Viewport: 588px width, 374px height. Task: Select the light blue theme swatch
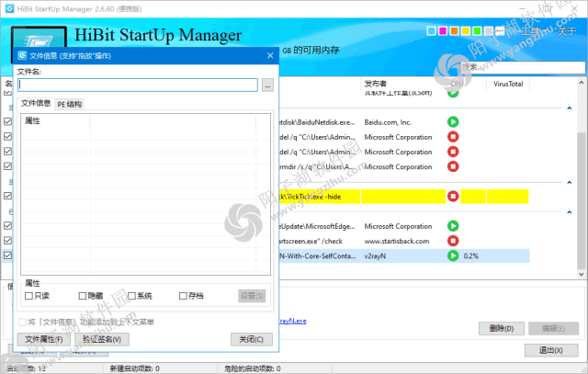431,30
